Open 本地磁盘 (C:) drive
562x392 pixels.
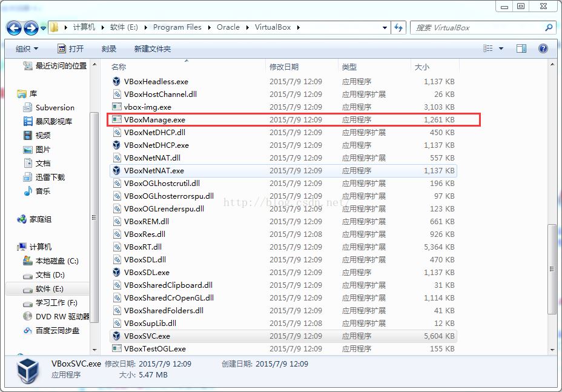pos(50,261)
